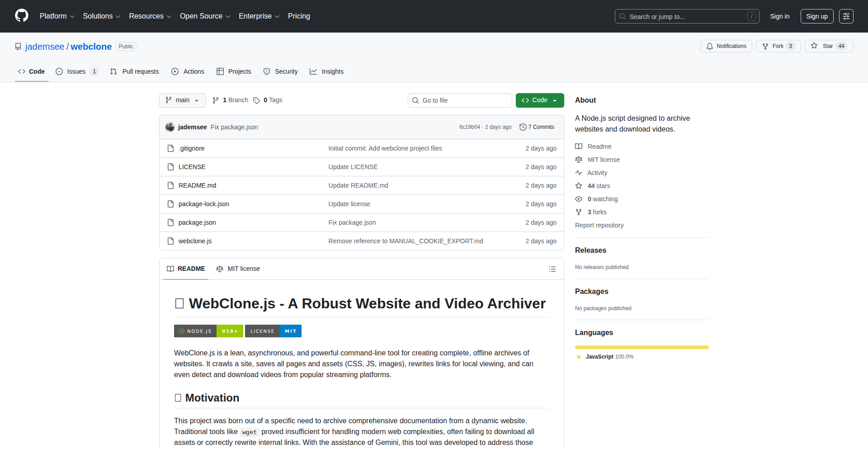Star the webclone repository
The height and width of the screenshot is (449, 868).
point(828,46)
